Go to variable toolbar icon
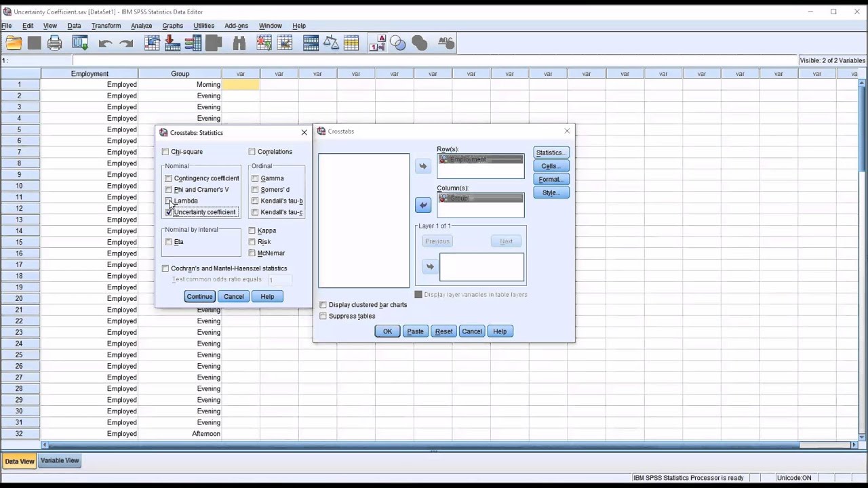868x488 pixels. pyautogui.click(x=172, y=43)
